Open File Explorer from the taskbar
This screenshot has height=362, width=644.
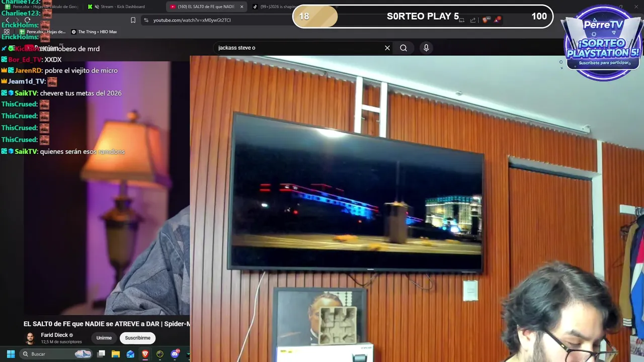click(116, 354)
